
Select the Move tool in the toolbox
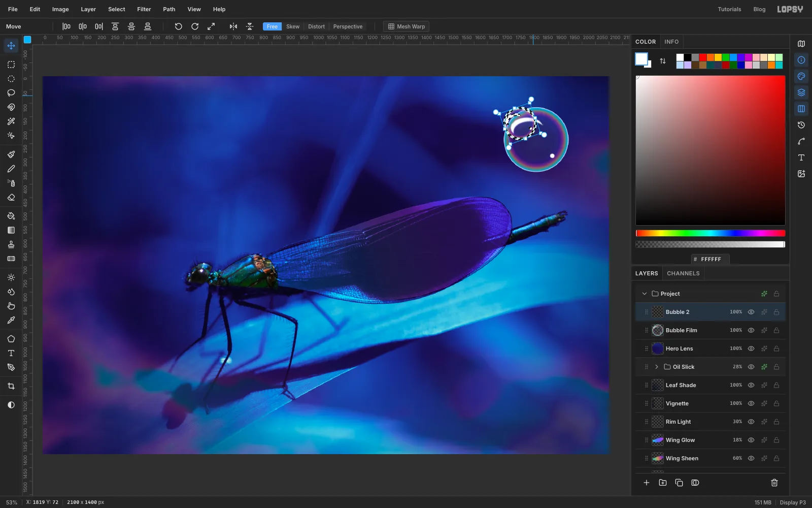click(11, 46)
